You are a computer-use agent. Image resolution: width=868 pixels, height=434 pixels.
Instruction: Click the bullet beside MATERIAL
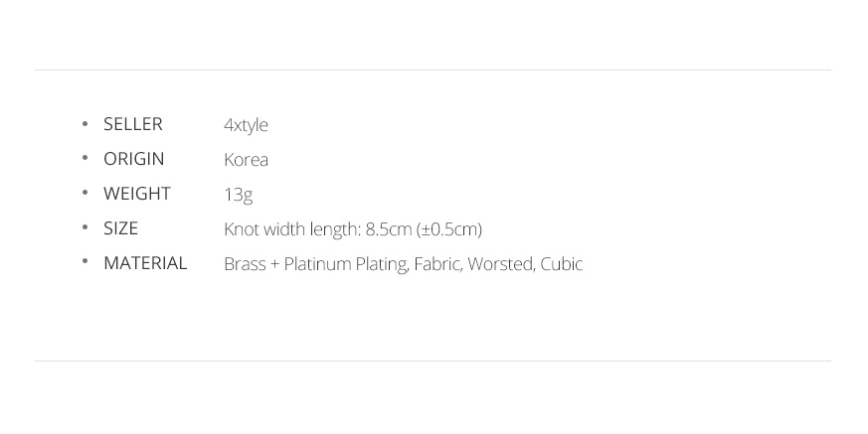pos(86,263)
